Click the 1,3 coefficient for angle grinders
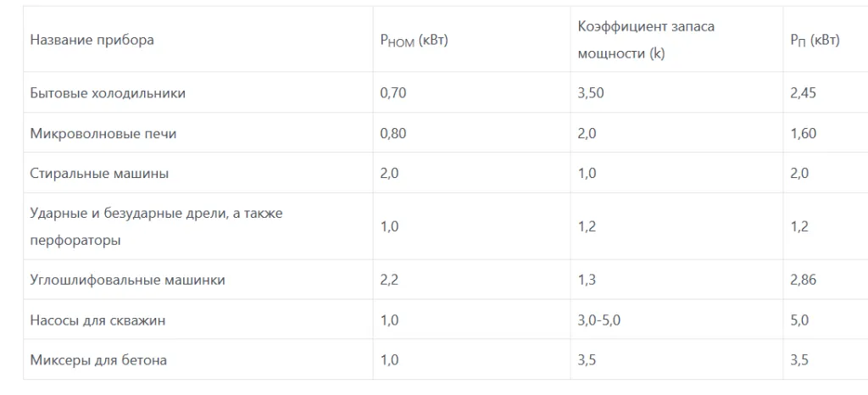The width and height of the screenshot is (868, 395). (x=587, y=280)
